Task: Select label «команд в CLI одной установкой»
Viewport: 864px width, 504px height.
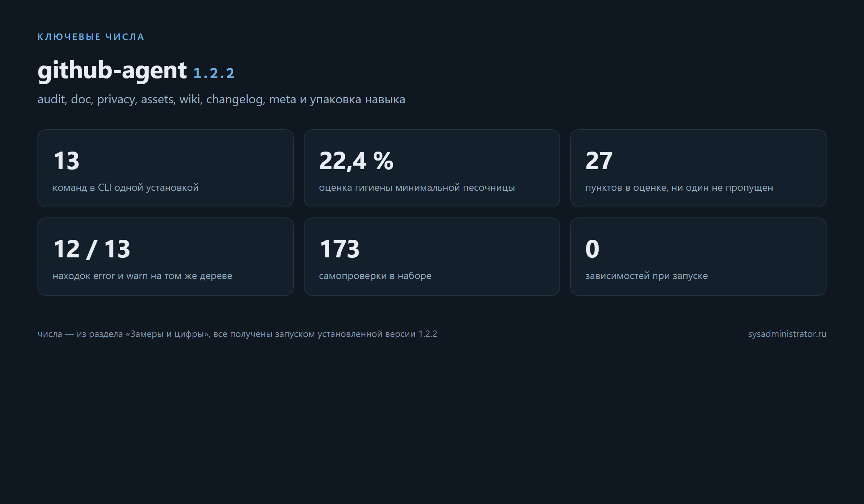Action: [x=126, y=188]
